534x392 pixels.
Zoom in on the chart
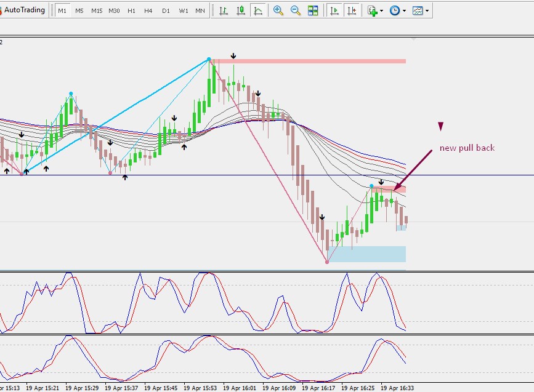click(278, 10)
